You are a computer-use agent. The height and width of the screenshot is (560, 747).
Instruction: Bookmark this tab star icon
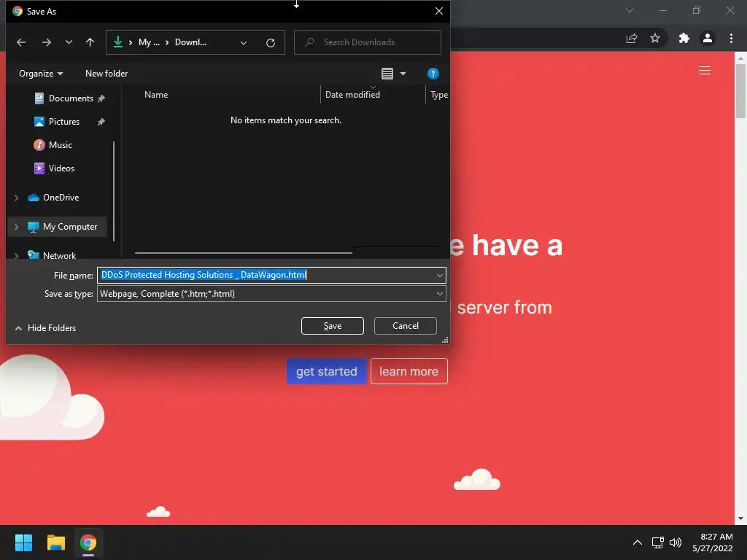tap(655, 39)
